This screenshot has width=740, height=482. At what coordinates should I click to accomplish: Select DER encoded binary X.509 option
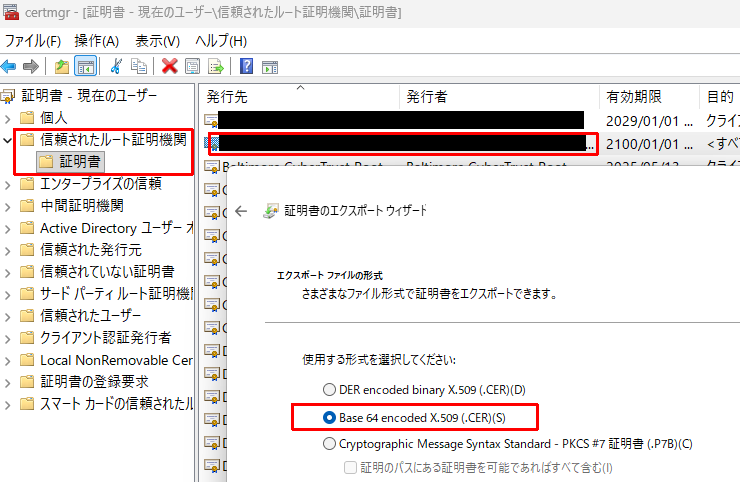click(x=329, y=389)
